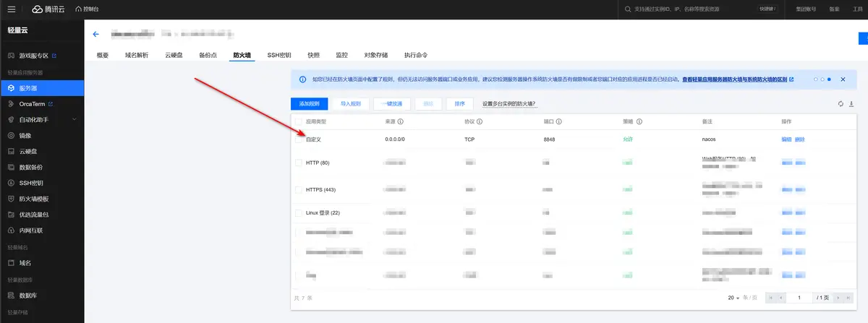Screen dimensions: 868x323
Task: Select 服务器 in the sidebar
Action: pos(42,87)
